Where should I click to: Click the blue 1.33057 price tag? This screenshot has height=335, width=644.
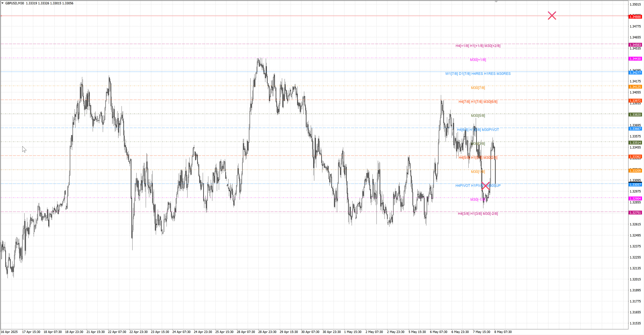pos(635,185)
